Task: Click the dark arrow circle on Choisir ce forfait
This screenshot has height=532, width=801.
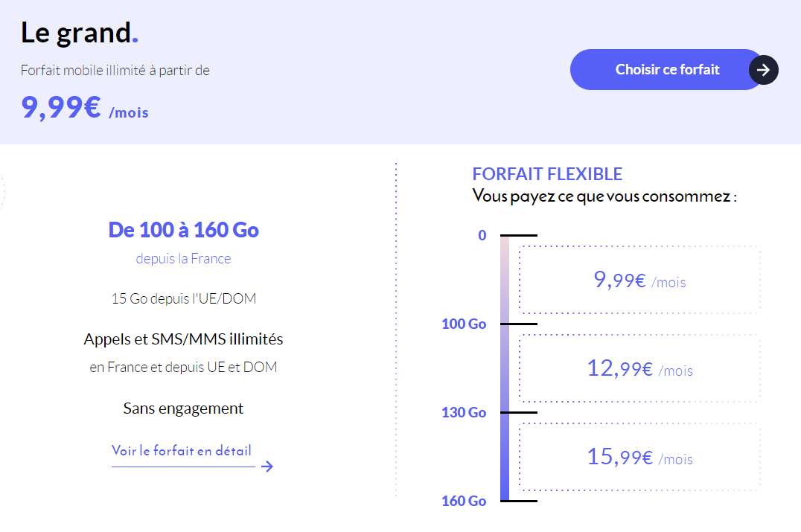Action: pos(763,70)
